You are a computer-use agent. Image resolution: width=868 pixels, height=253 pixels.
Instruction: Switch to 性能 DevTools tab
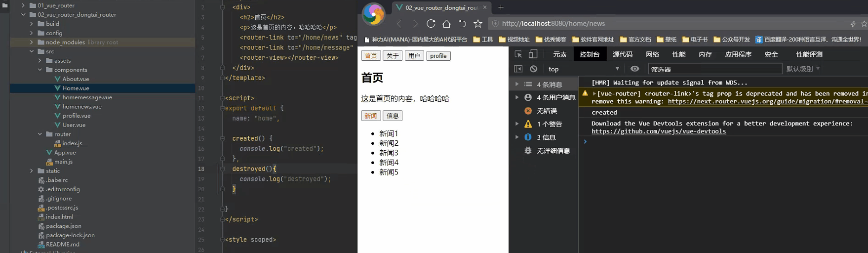[x=679, y=54]
